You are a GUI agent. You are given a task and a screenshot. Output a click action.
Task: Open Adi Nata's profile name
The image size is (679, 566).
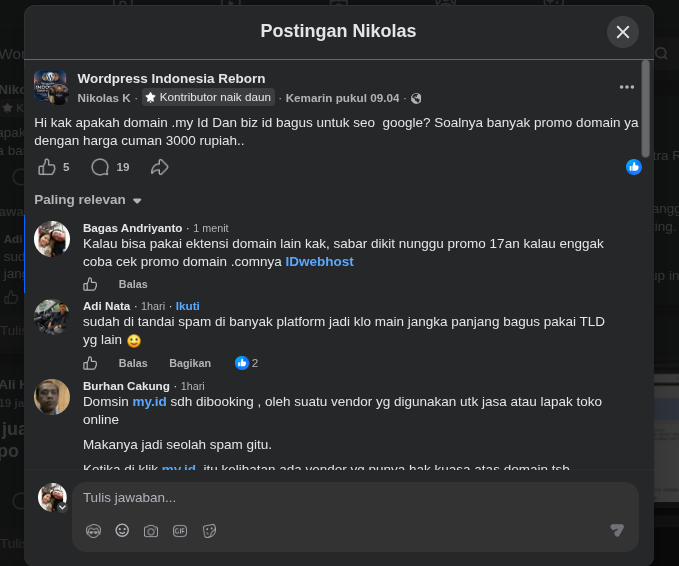[107, 306]
